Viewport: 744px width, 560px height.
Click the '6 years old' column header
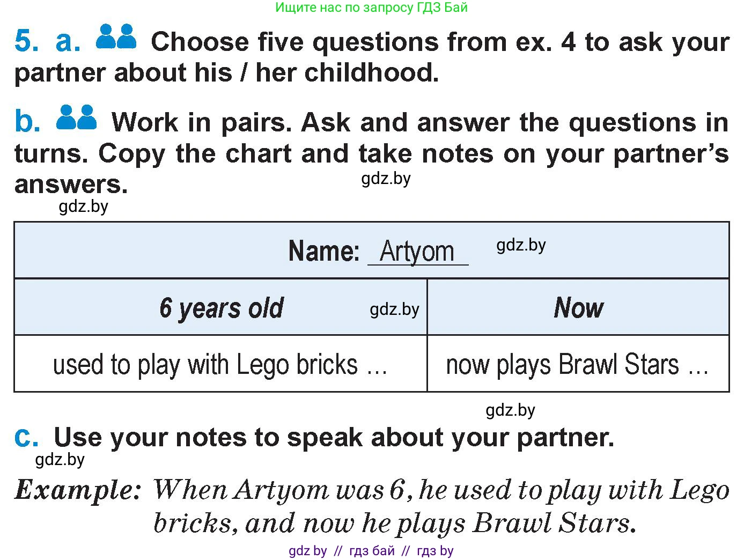pyautogui.click(x=221, y=308)
